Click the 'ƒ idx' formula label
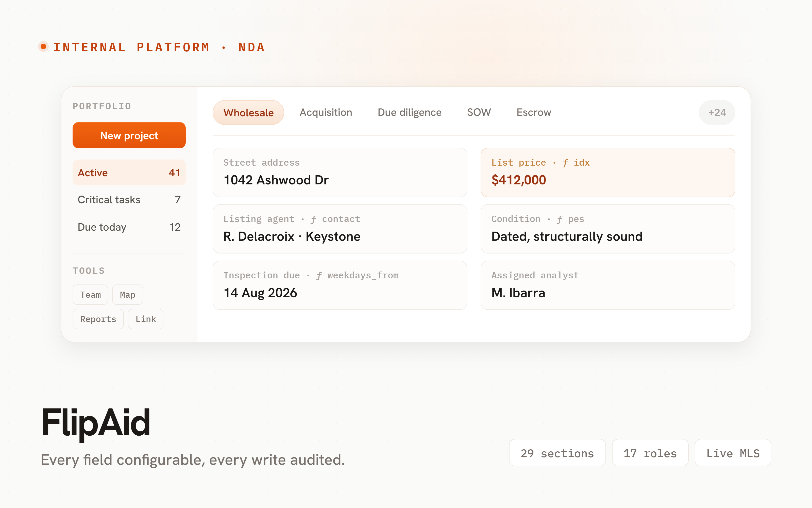The image size is (812, 508). [x=576, y=163]
